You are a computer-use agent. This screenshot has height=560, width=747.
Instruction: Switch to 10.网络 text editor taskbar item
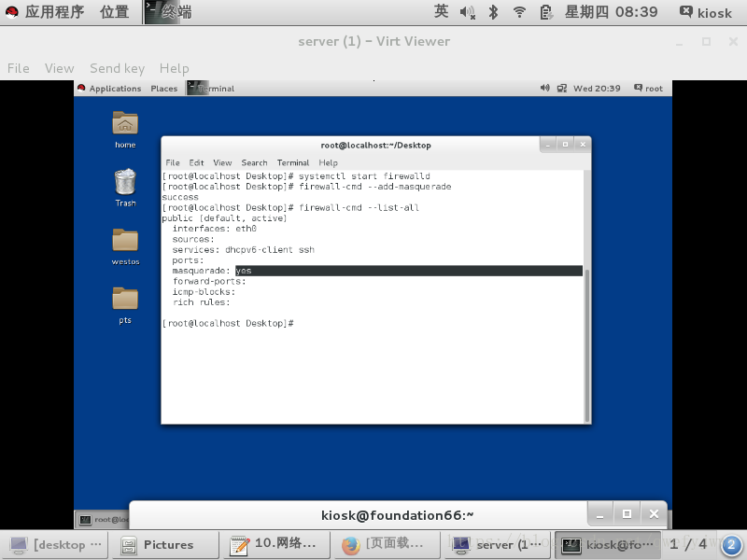coord(276,544)
